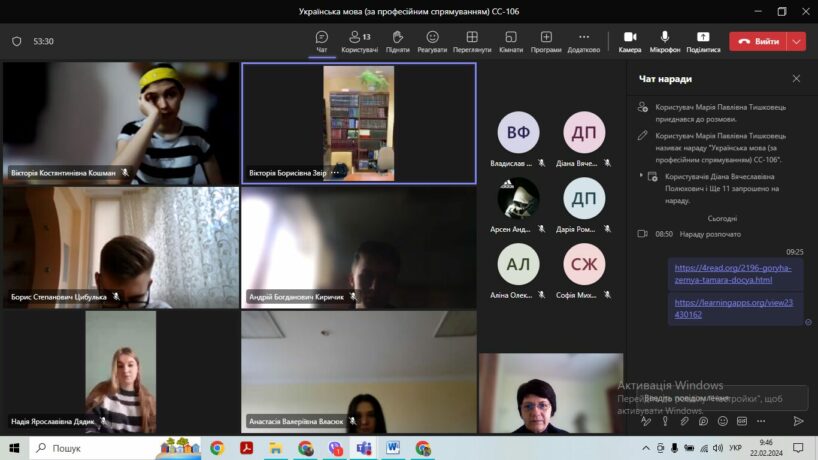Viewport: 818px width, 460px height.
Task: Click the Програми apps icon
Action: [546, 41]
